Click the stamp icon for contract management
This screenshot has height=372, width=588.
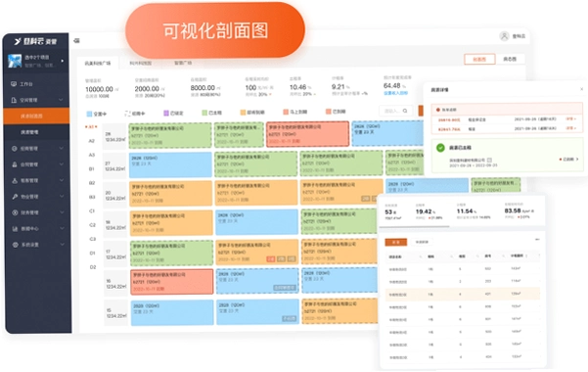click(15, 164)
